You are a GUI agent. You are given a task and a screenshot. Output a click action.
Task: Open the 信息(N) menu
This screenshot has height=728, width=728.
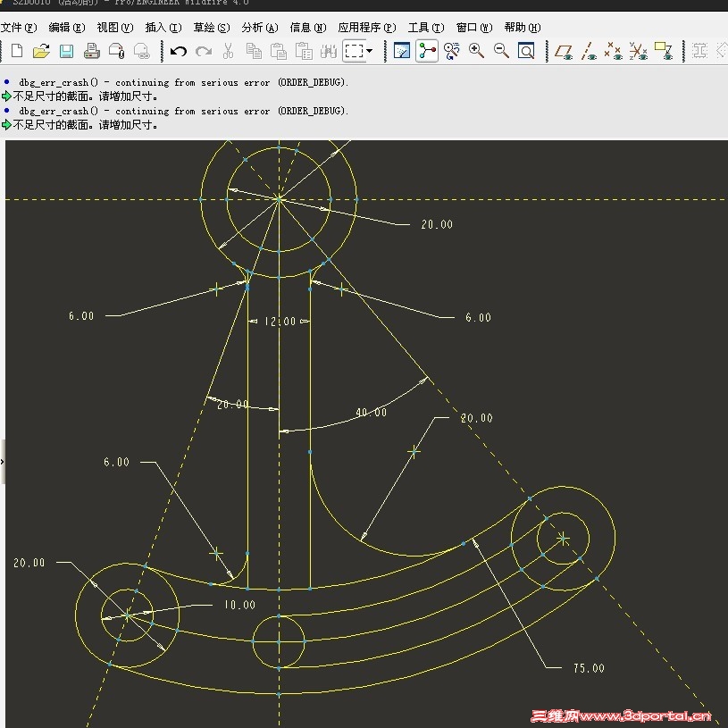(x=308, y=28)
